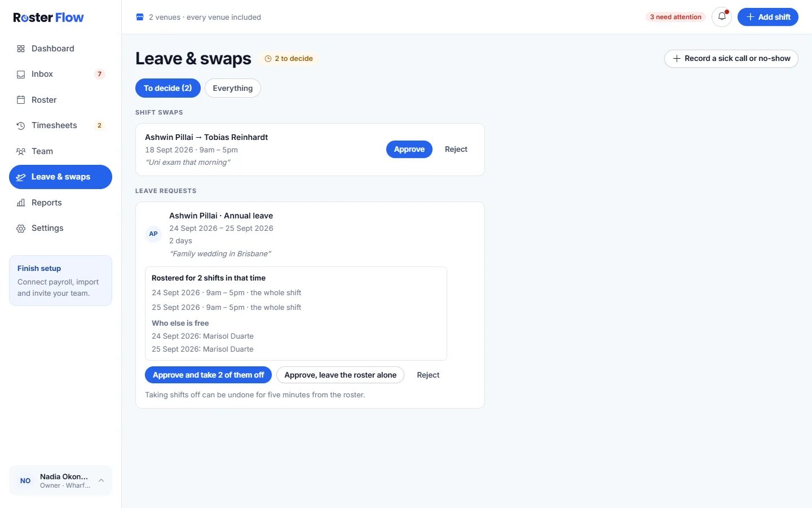Click '24 Sept 2026: Marisol Duarte' line

click(x=202, y=336)
